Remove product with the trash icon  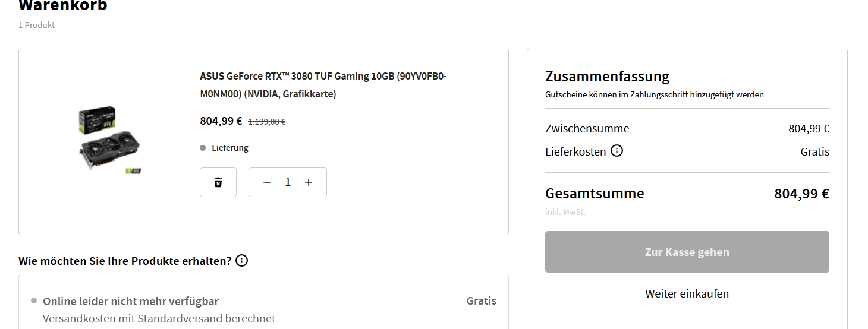[x=218, y=182]
